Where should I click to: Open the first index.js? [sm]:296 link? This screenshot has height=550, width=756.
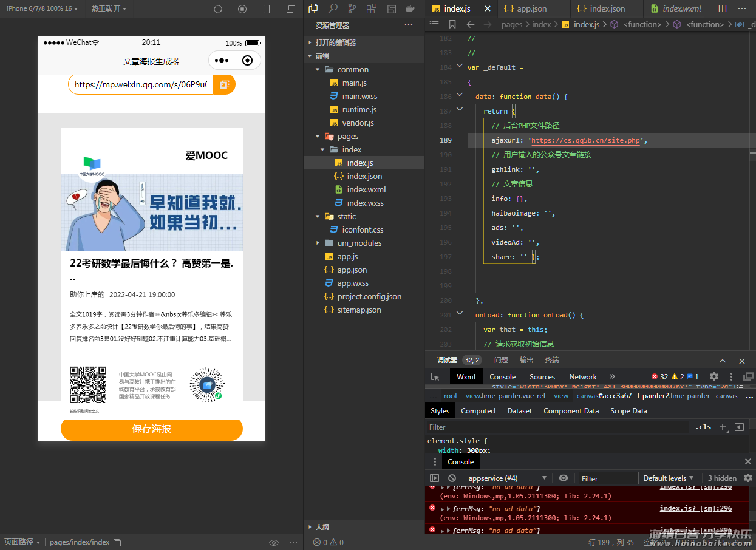[696, 487]
